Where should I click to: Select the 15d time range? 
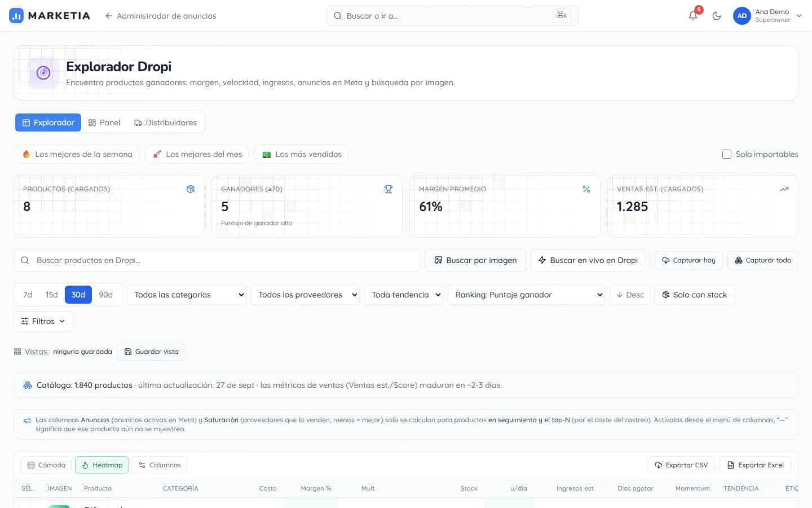(52, 295)
